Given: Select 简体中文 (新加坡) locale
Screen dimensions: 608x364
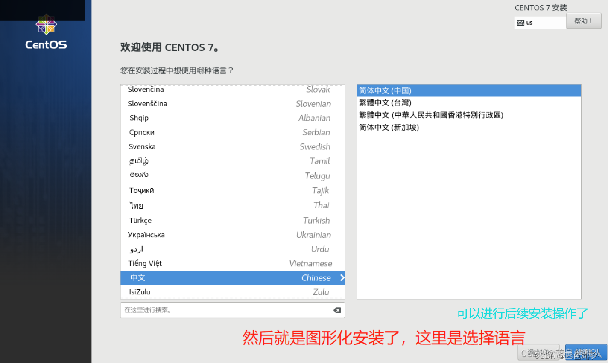Looking at the screenshot, I should [x=469, y=128].
